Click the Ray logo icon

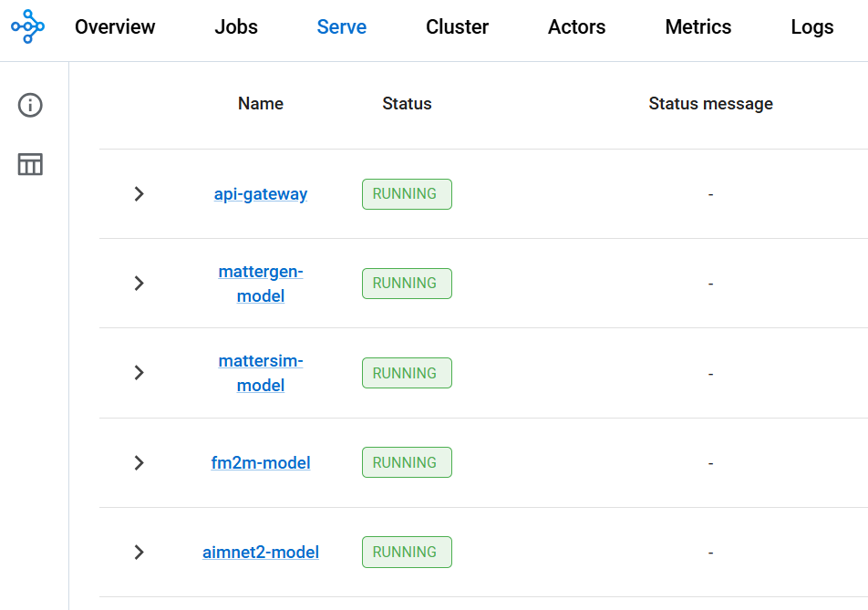(x=27, y=26)
